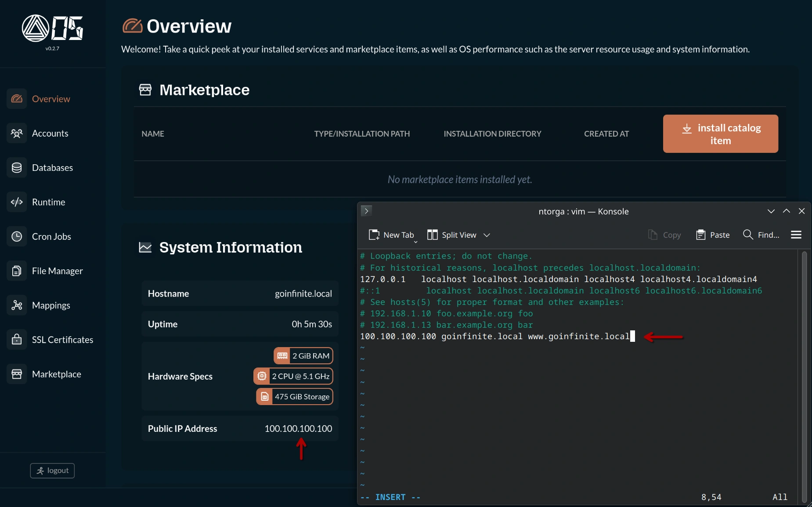This screenshot has width=812, height=507.
Task: Open the File Manager icon
Action: coord(17,271)
